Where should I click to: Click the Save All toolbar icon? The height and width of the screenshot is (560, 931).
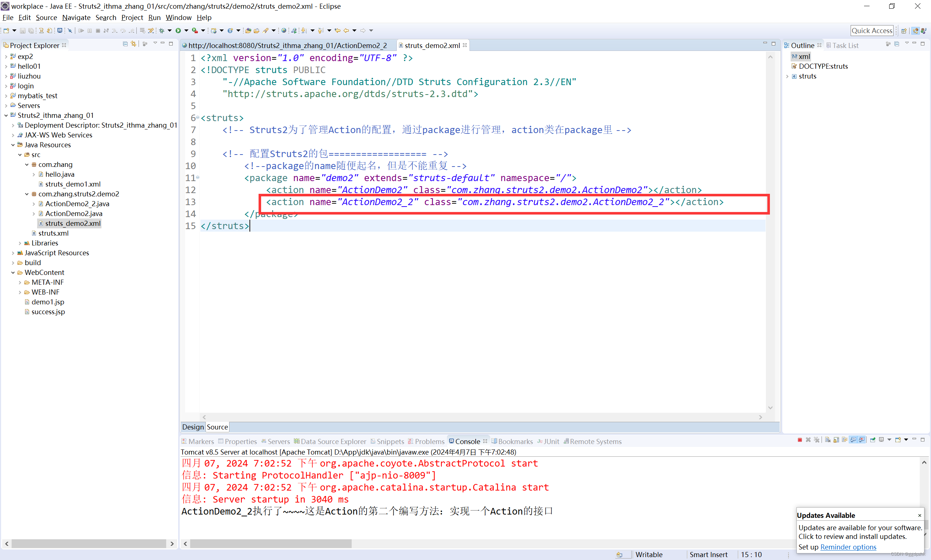pos(31,31)
